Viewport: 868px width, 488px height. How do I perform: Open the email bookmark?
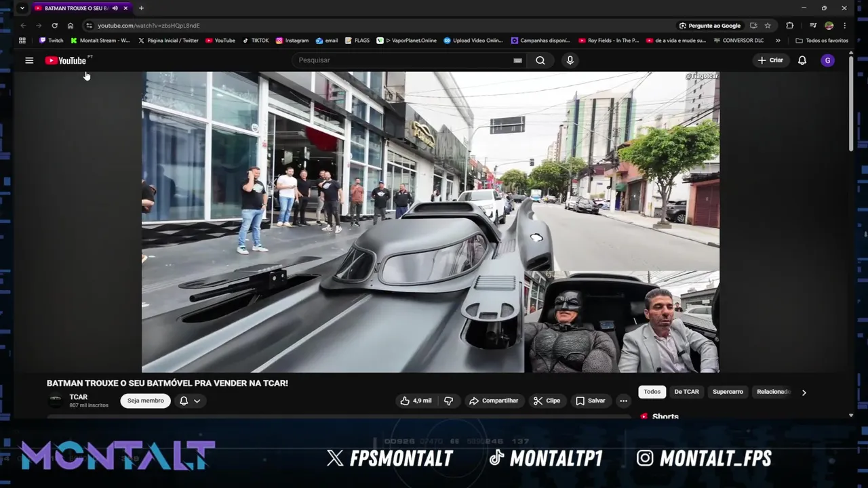pos(327,41)
